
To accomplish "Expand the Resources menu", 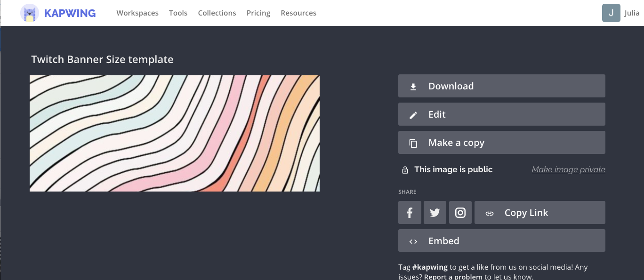I will 298,13.
